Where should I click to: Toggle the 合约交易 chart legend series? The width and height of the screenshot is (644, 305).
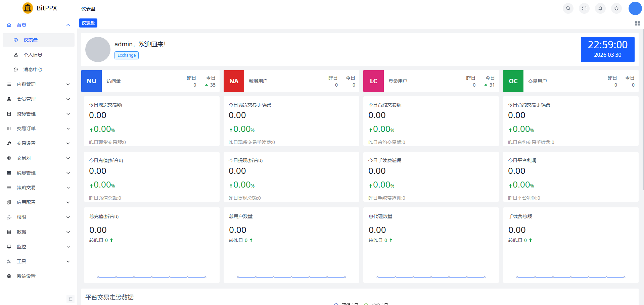pyautogui.click(x=376, y=304)
